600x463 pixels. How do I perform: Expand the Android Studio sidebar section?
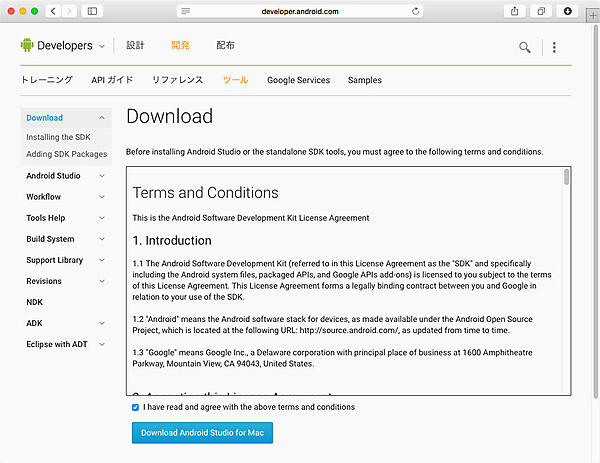[x=102, y=176]
